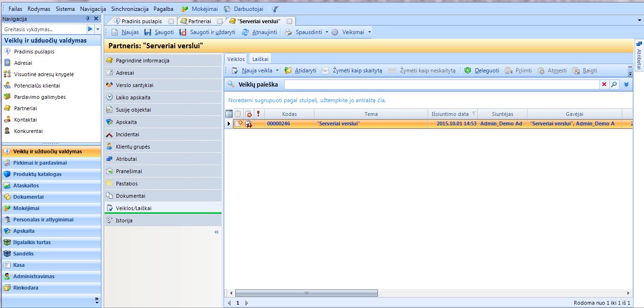Clear search with the red X icon
The height and width of the screenshot is (308, 644).
tap(604, 84)
